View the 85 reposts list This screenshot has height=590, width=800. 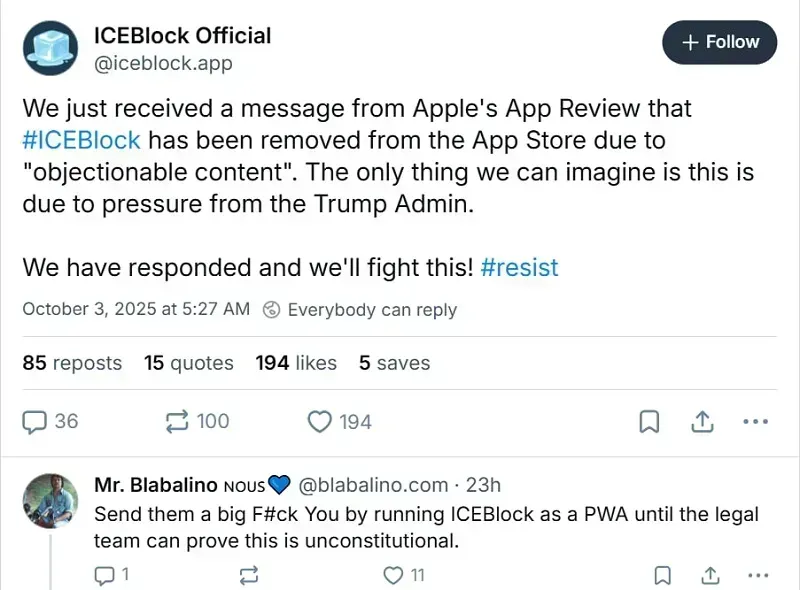click(72, 363)
